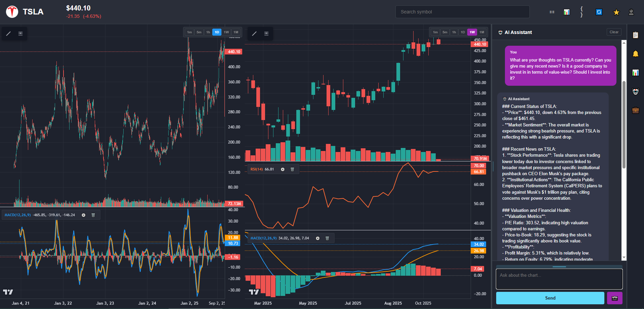This screenshot has height=309, width=644.
Task: Open settings gear for left chart MACD
Action: 83,215
